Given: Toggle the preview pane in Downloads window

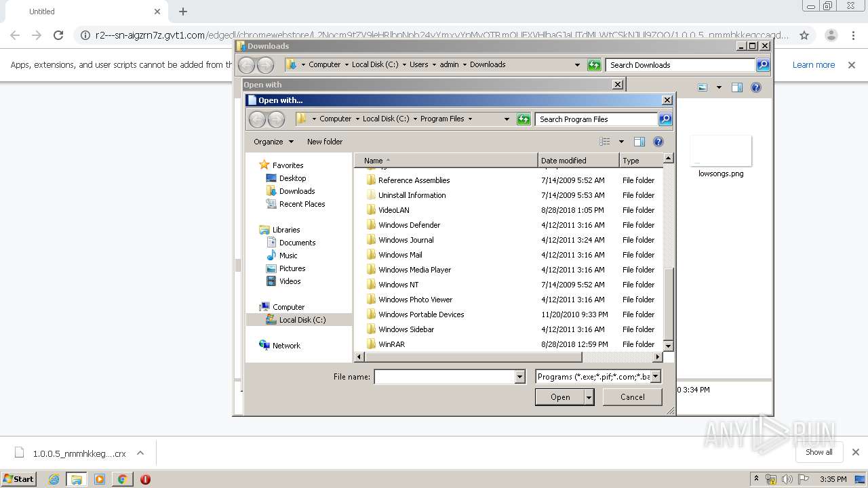Looking at the screenshot, I should click(x=737, y=87).
